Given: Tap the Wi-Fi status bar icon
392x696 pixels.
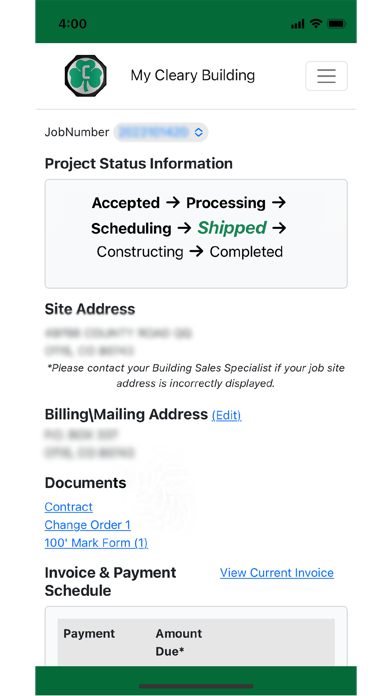Looking at the screenshot, I should coord(316,24).
